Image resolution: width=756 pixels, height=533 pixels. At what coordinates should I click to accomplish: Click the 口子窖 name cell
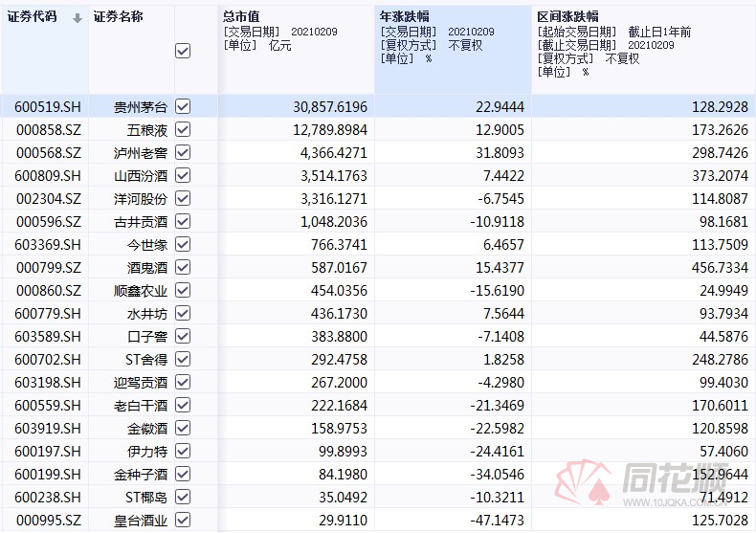click(147, 337)
